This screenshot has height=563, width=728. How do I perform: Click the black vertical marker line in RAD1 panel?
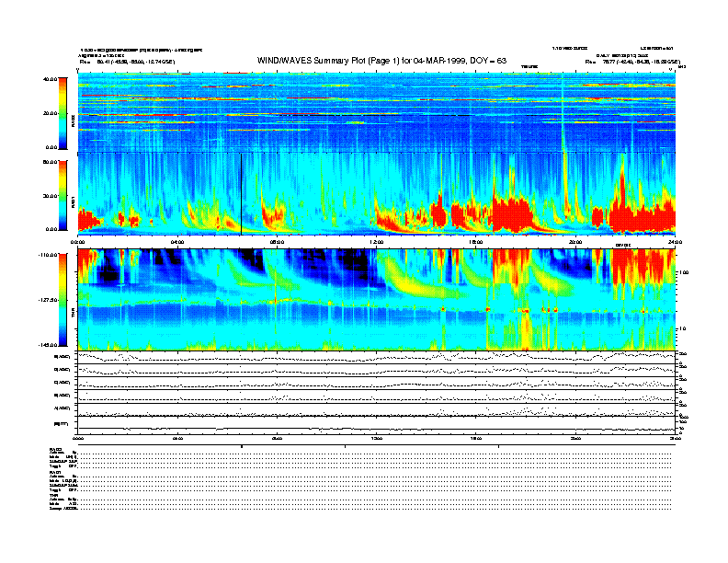(x=242, y=194)
